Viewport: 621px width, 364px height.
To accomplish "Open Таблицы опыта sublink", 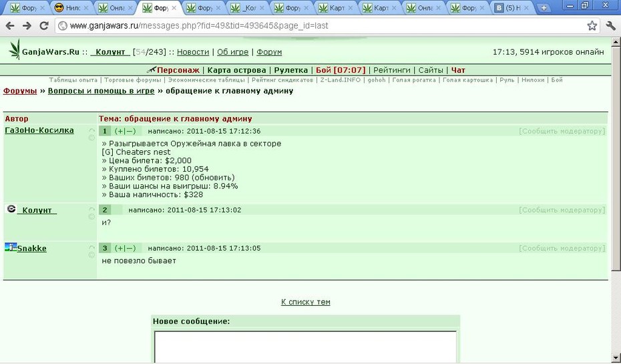I will [73, 80].
